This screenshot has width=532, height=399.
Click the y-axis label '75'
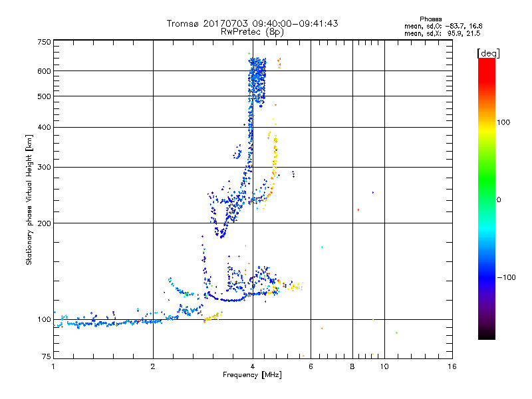coord(47,356)
